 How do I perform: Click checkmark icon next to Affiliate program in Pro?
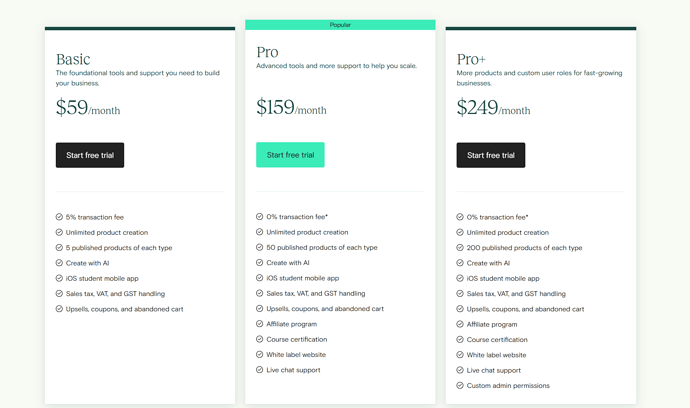point(260,324)
